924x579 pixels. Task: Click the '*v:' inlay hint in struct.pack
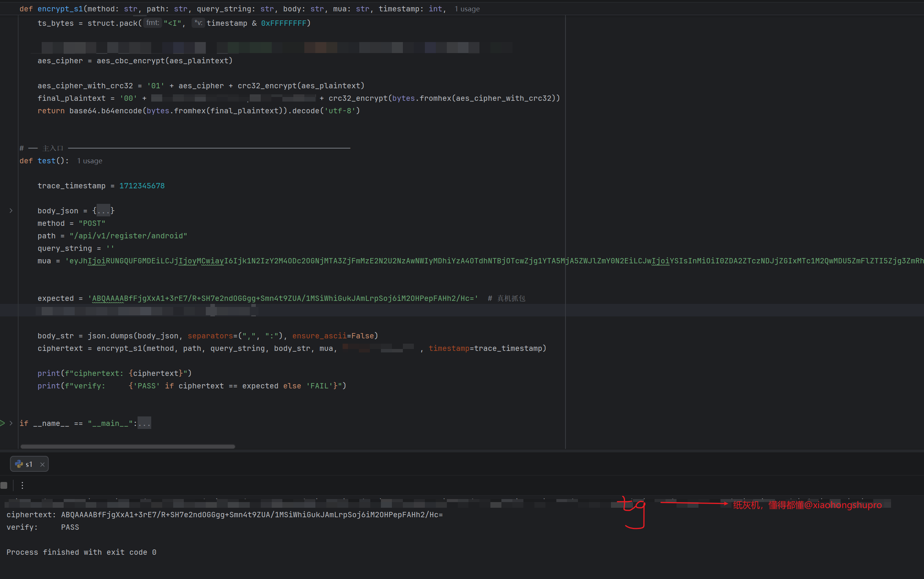(x=198, y=23)
